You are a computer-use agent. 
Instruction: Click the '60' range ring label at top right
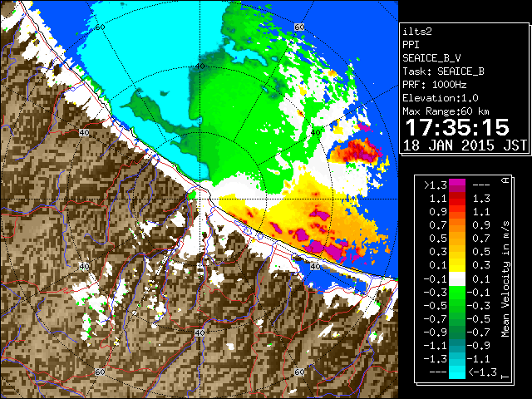point(299,27)
